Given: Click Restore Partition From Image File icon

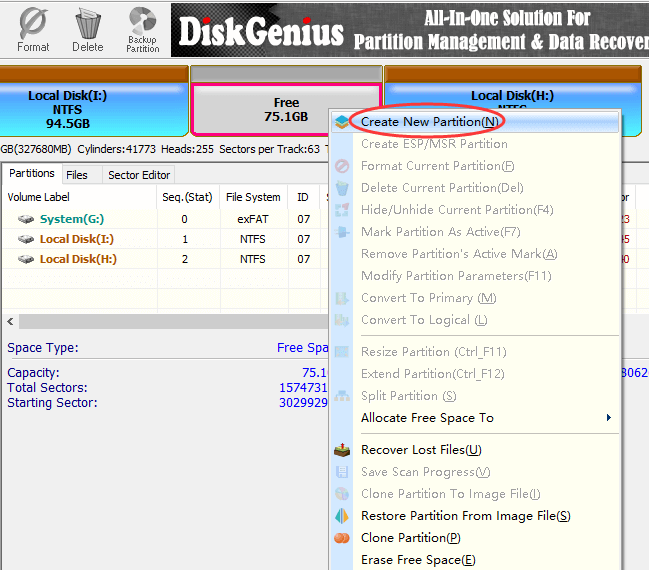Looking at the screenshot, I should 342,516.
